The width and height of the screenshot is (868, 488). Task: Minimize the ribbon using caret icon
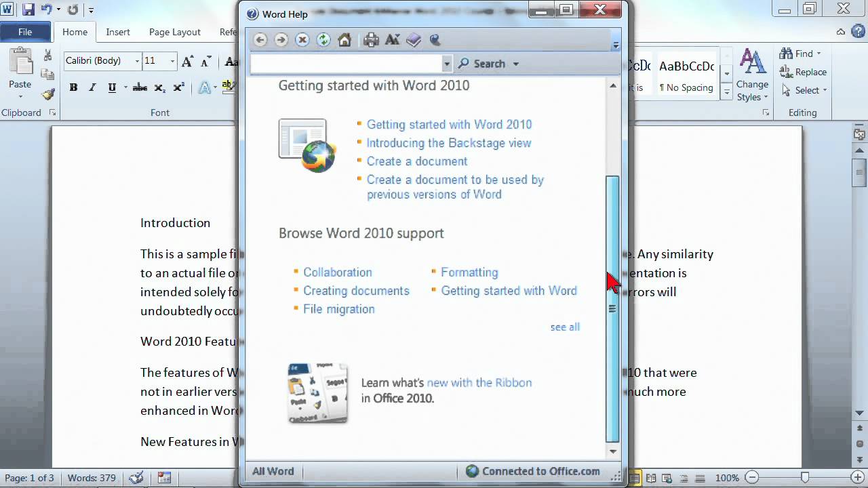(x=841, y=32)
